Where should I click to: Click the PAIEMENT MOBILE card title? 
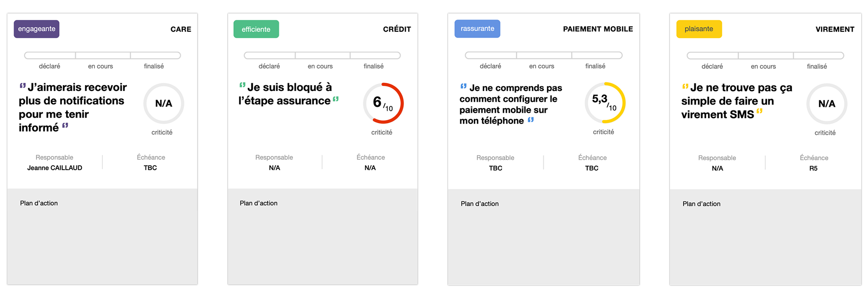[x=598, y=29]
